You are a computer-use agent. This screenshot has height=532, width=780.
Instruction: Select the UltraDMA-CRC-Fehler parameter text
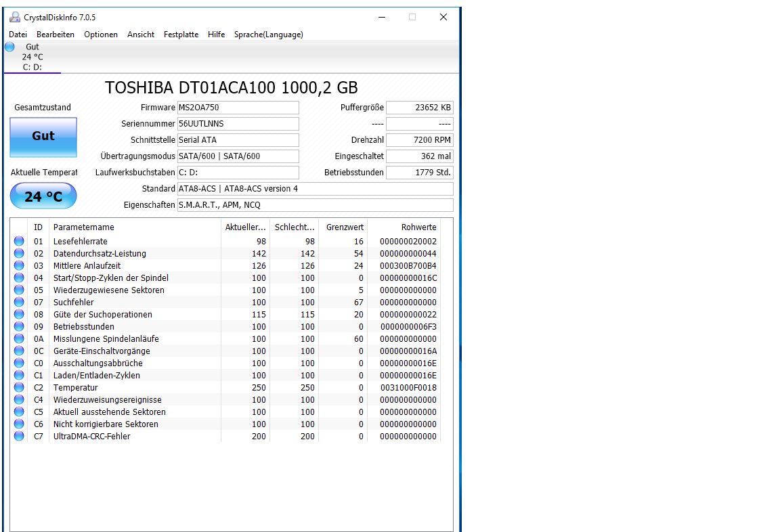coord(92,436)
